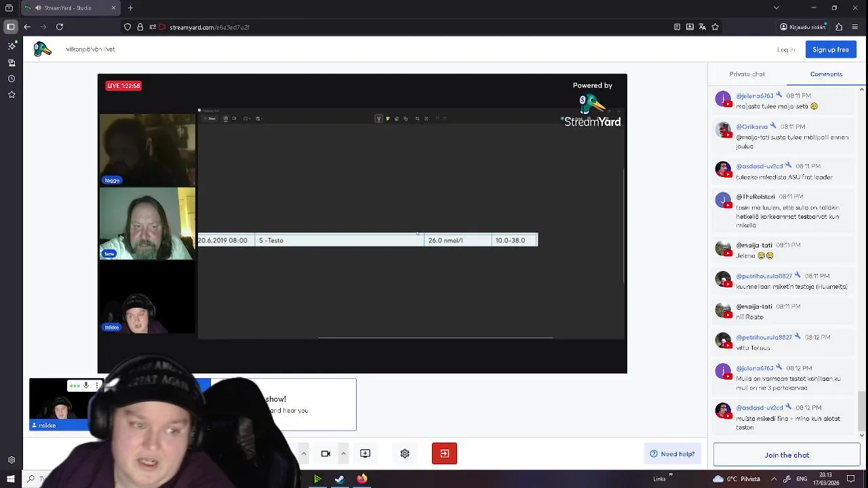Open the AI chatbot sidebar sparkle icon

point(12,46)
